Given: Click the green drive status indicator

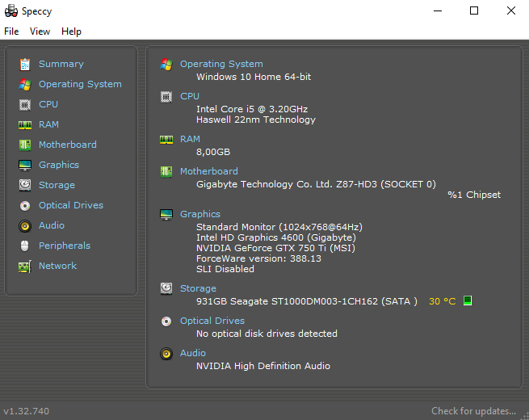Looking at the screenshot, I should [468, 300].
